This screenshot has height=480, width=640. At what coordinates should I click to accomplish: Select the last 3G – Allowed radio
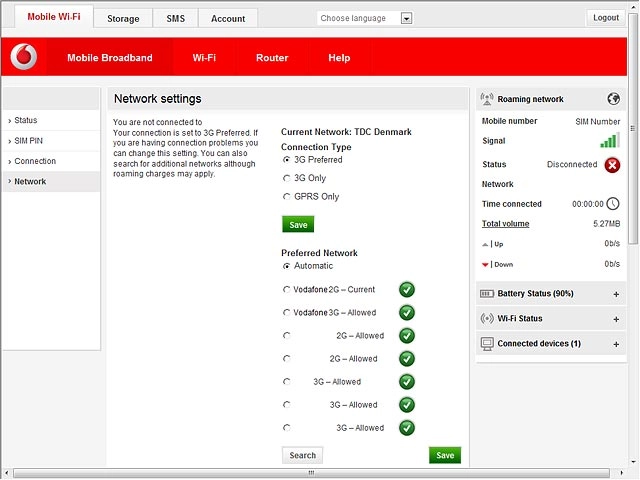287,428
